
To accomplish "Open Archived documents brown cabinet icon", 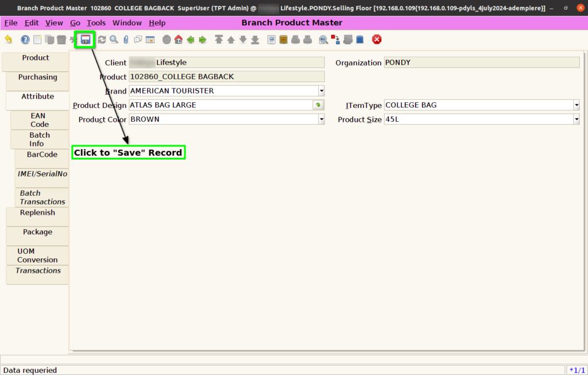I will point(284,40).
